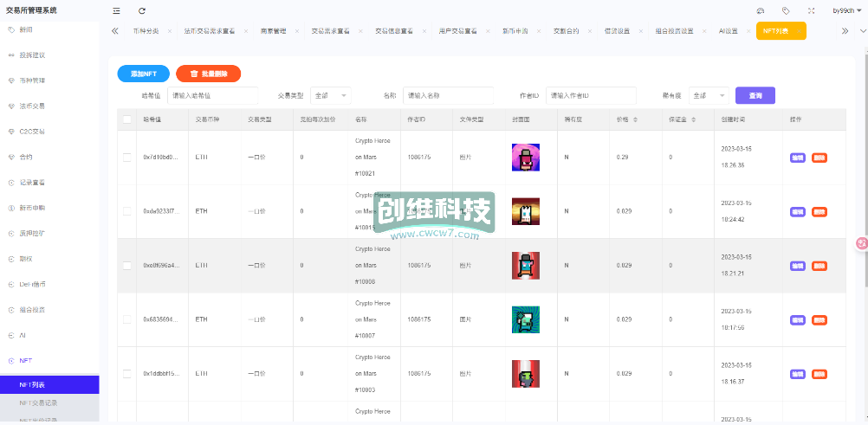
Task: Open the 稀有度 filter dropdown
Action: click(x=709, y=96)
